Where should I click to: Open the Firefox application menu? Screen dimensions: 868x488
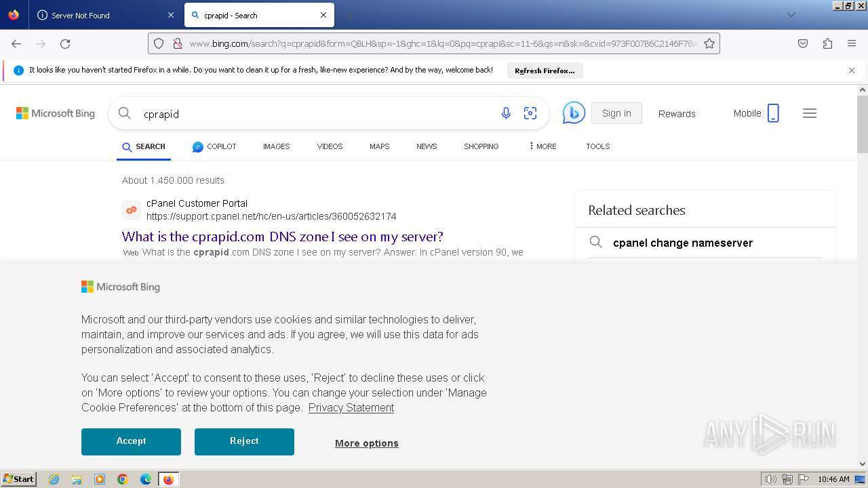[852, 43]
